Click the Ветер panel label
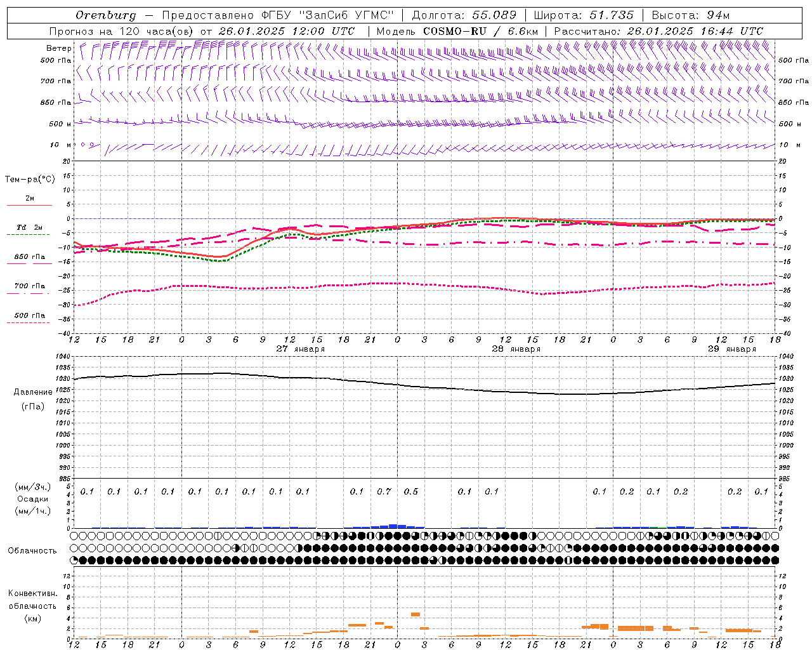812x650 pixels. click(59, 48)
